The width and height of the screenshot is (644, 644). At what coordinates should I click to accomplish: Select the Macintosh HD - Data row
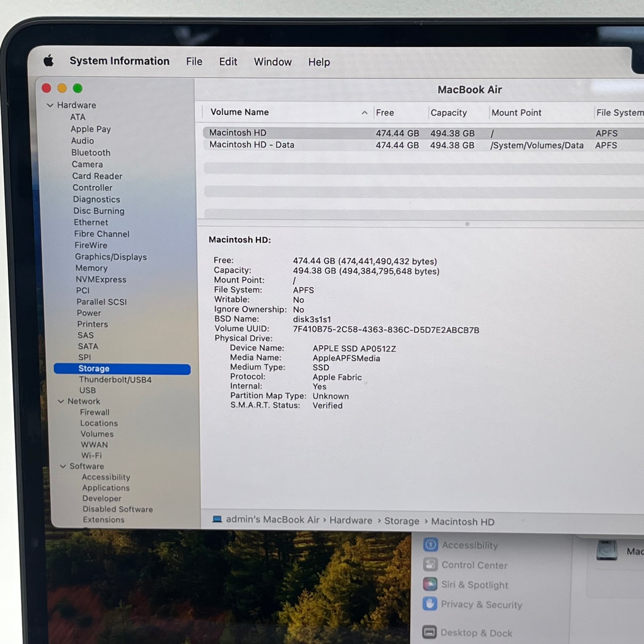423,145
